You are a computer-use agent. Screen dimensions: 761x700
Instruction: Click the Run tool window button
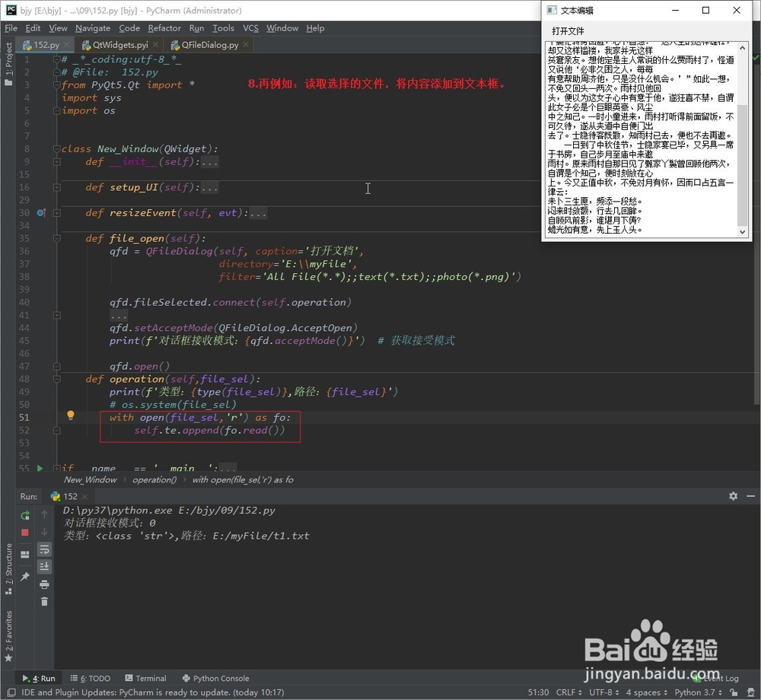click(x=39, y=678)
